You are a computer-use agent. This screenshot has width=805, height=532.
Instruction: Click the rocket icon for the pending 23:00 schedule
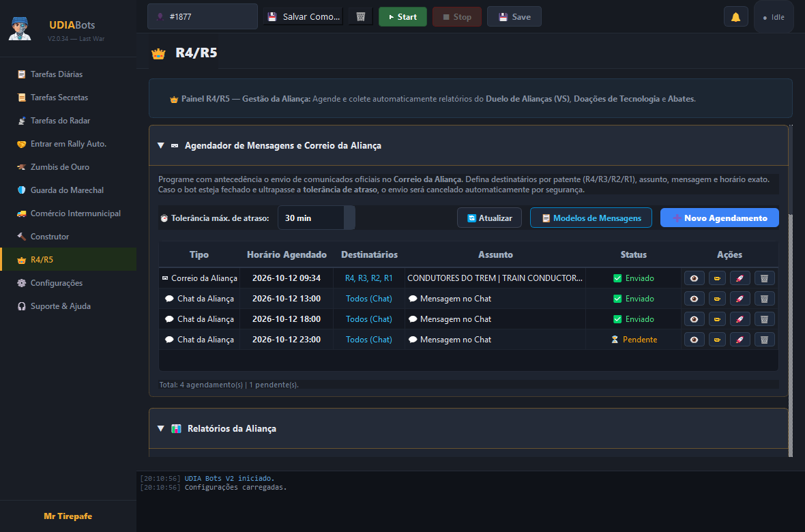(740, 340)
